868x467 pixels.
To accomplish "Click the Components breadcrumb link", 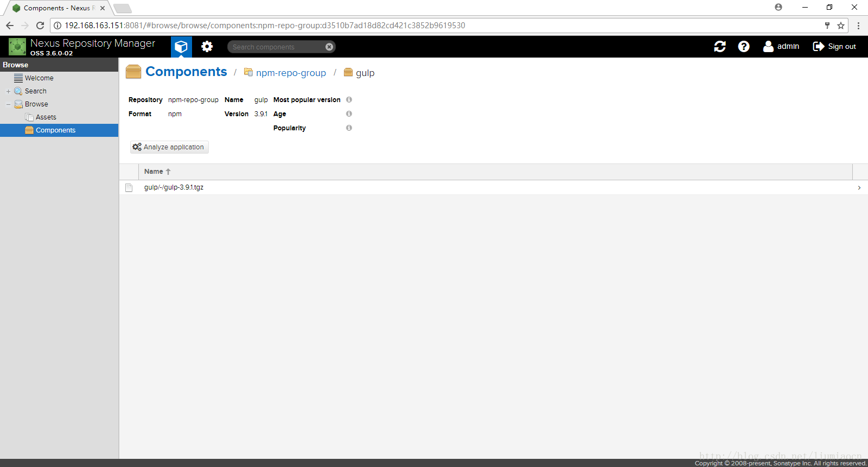I will (x=186, y=72).
